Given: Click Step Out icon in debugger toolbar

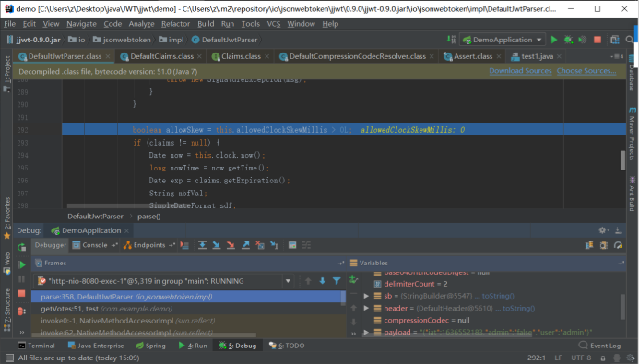Looking at the screenshot, I should (x=245, y=245).
